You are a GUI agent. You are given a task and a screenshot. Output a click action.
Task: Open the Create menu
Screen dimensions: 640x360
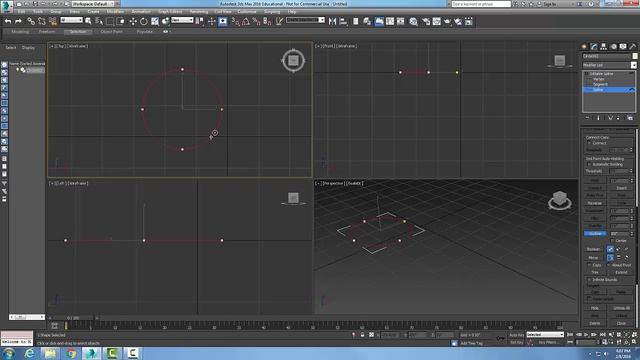[93, 12]
